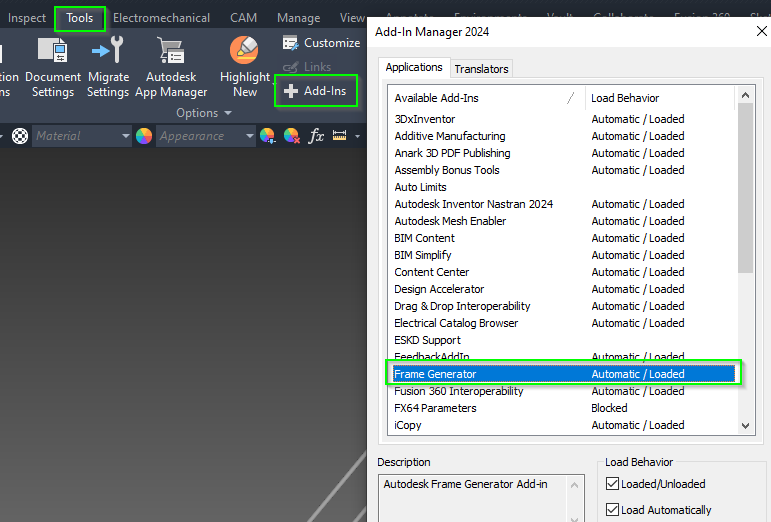Click the measure ruler icon
Screen dimensions: 771x522
(339, 136)
